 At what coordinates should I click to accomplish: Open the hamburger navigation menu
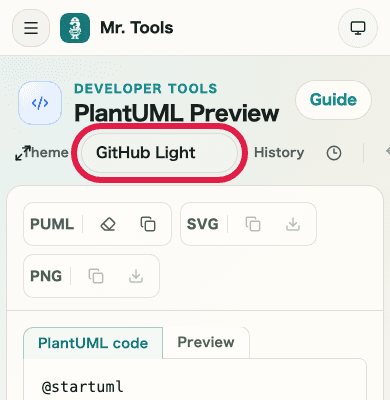point(31,28)
